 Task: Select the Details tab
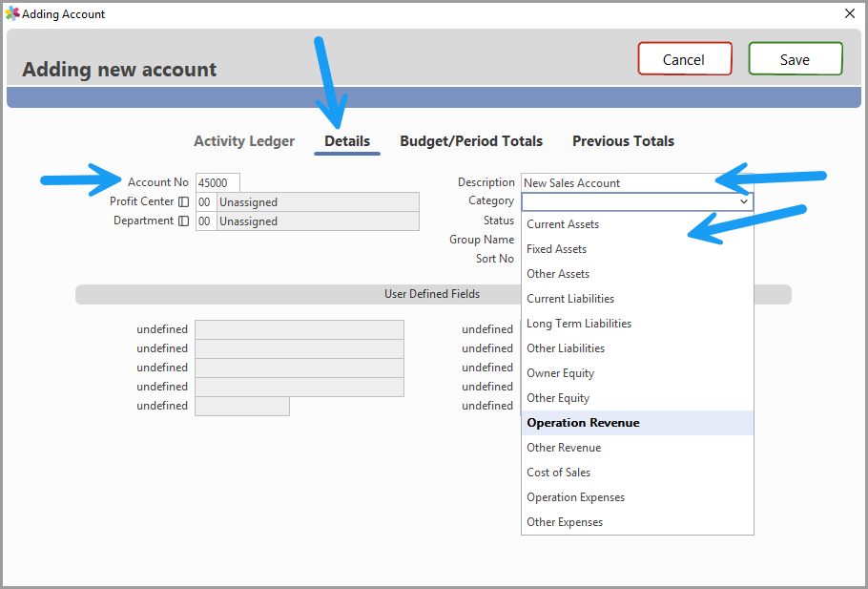pos(347,141)
